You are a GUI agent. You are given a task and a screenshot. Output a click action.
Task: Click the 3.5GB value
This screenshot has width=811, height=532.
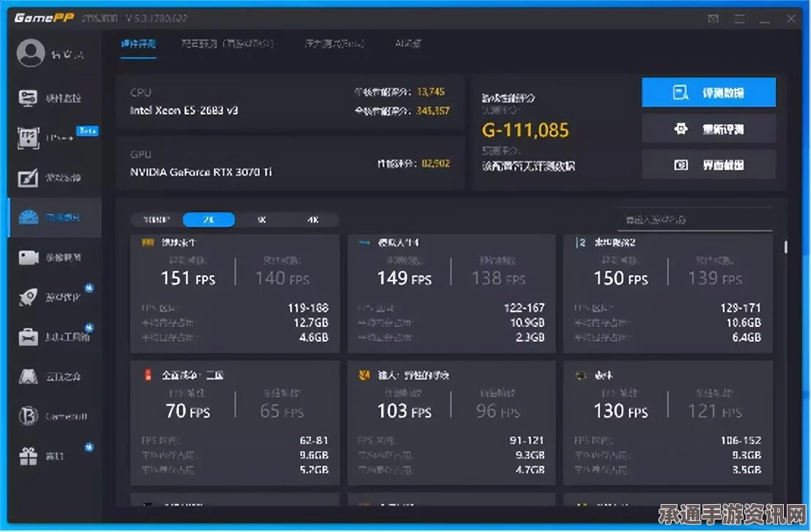coord(746,470)
